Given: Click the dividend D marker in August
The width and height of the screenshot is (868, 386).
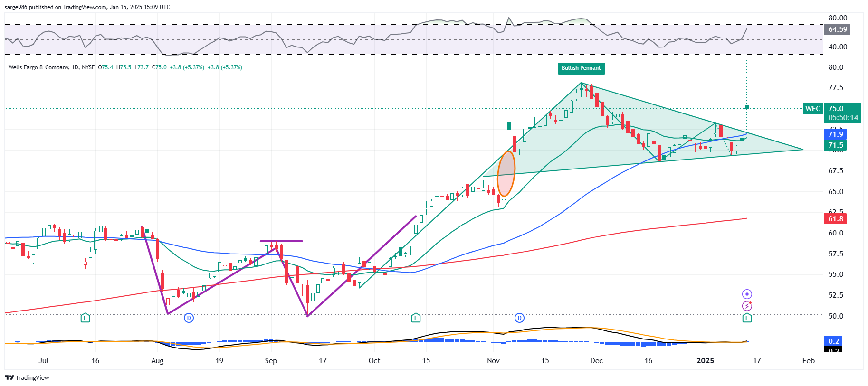Looking at the screenshot, I should pos(189,318).
